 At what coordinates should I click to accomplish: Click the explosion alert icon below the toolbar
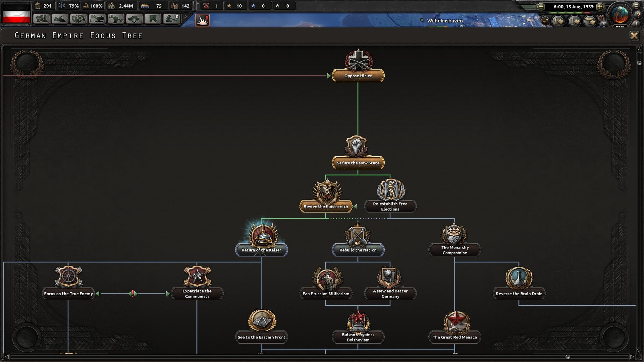tap(202, 20)
